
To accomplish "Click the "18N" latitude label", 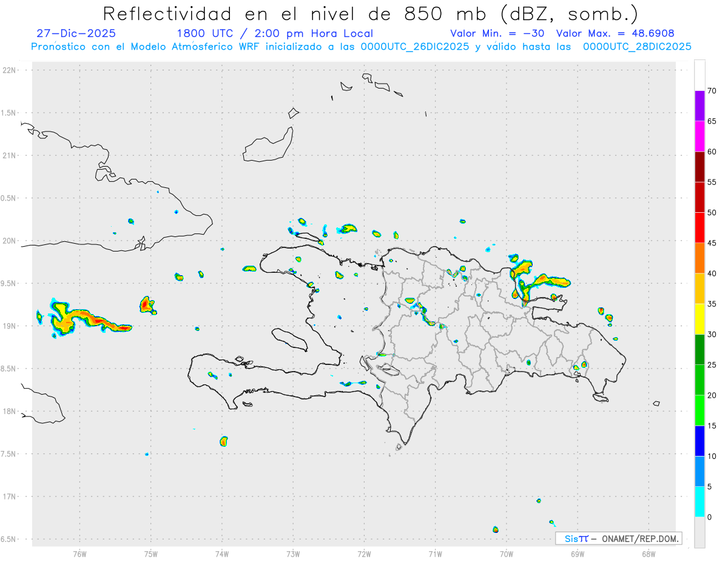I will click(10, 412).
